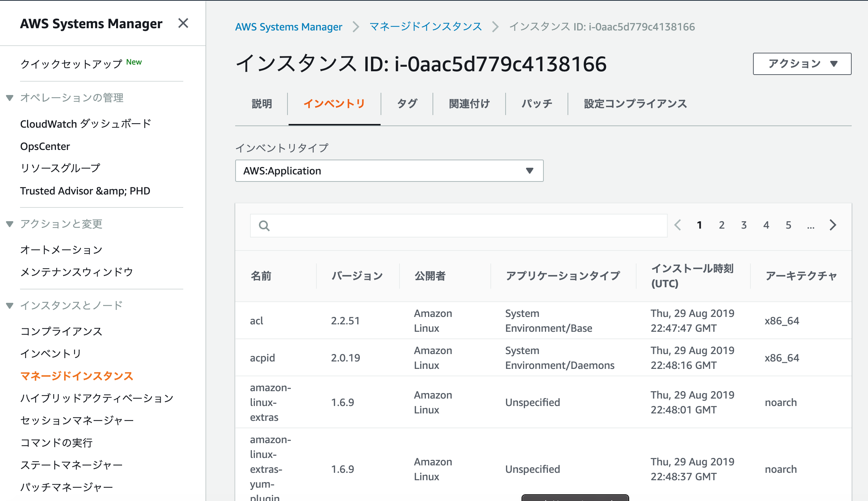This screenshot has width=868, height=501.
Task: Switch to the インベントリ tab
Action: pos(334,104)
